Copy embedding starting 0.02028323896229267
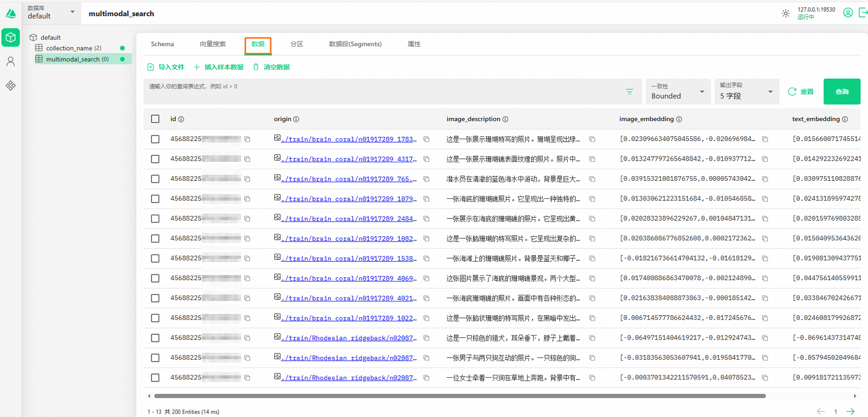The height and width of the screenshot is (417, 868). (x=765, y=219)
